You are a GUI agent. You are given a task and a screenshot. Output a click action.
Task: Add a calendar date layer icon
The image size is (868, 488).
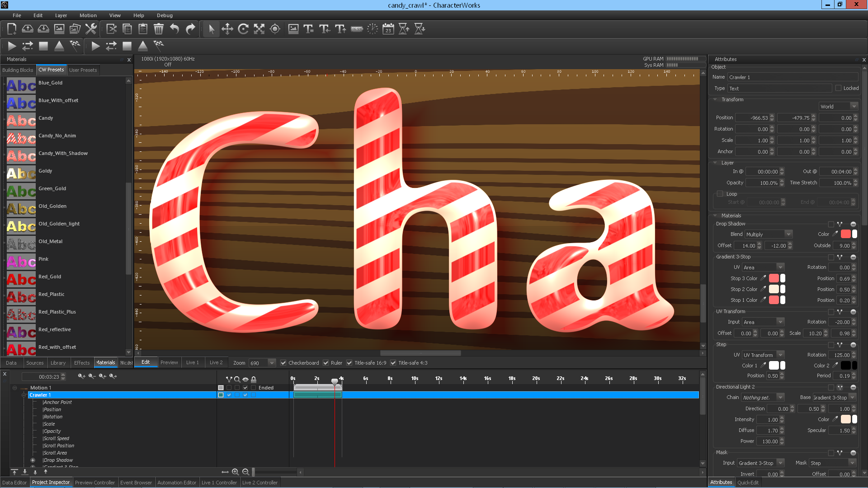[x=388, y=29]
